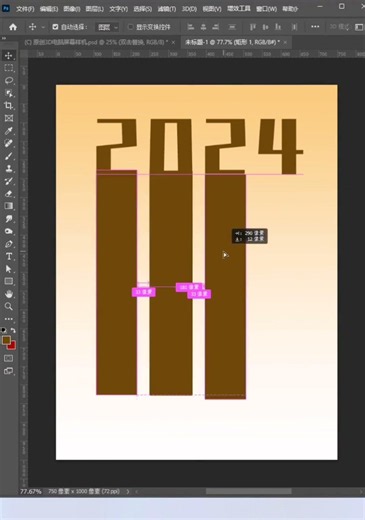Select the Clone Stamp tool
The height and width of the screenshot is (520, 365).
point(9,168)
